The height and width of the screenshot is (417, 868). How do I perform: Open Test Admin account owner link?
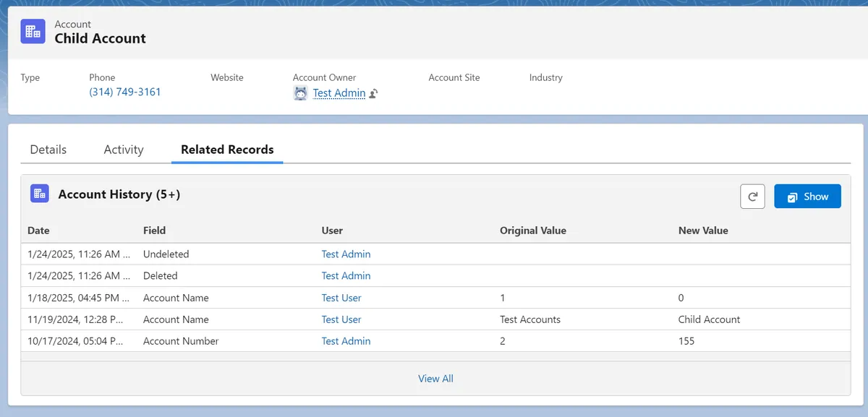coord(339,93)
